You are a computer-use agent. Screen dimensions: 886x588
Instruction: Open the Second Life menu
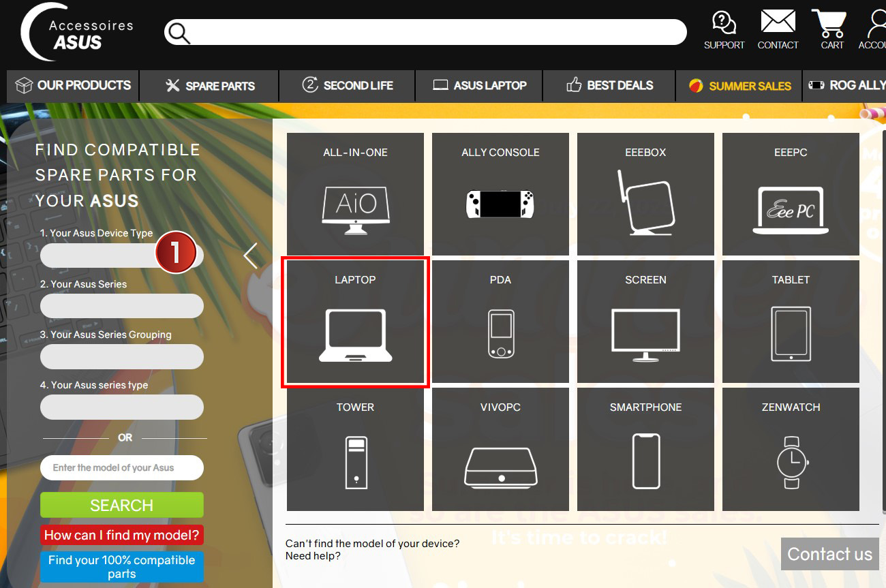(x=348, y=86)
